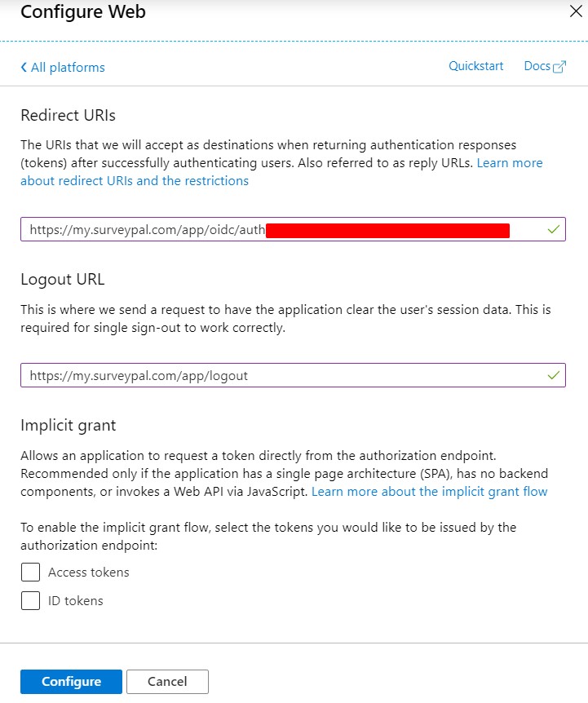Click the ID tokens label text

(x=76, y=601)
